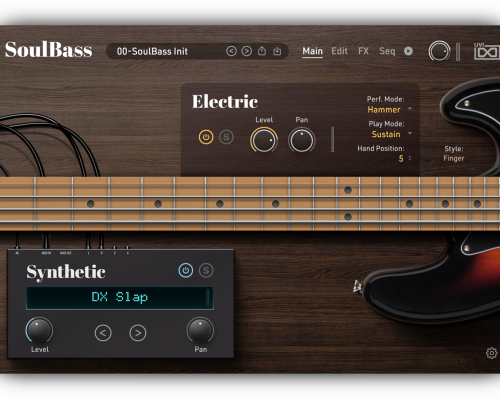Screen dimensions: 500x400
Task: Click the Synthetic Level knob
Action: click(x=39, y=330)
